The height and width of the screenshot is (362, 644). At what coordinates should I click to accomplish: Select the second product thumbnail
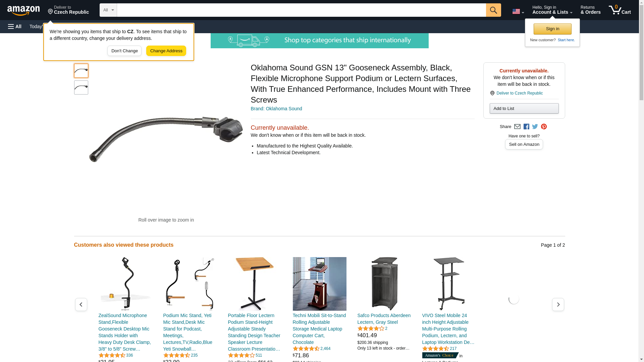pyautogui.click(x=81, y=87)
